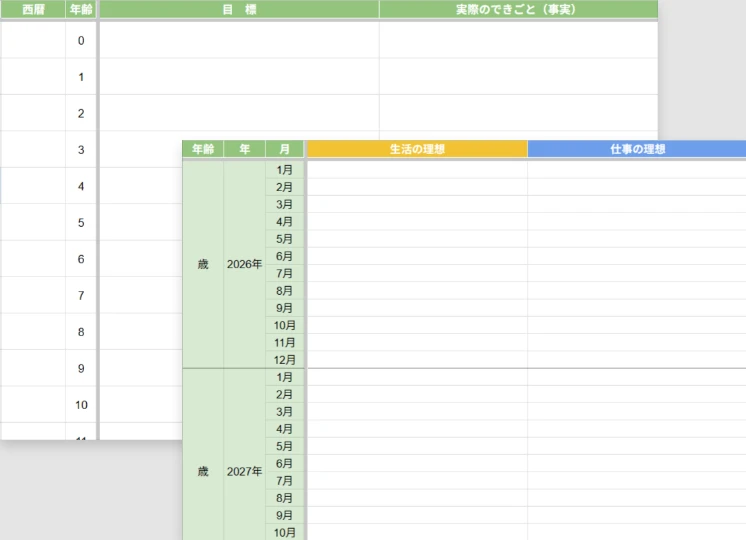Image resolution: width=746 pixels, height=540 pixels.
Task: Select the blue 仕事の理想 header
Action: (x=636, y=149)
